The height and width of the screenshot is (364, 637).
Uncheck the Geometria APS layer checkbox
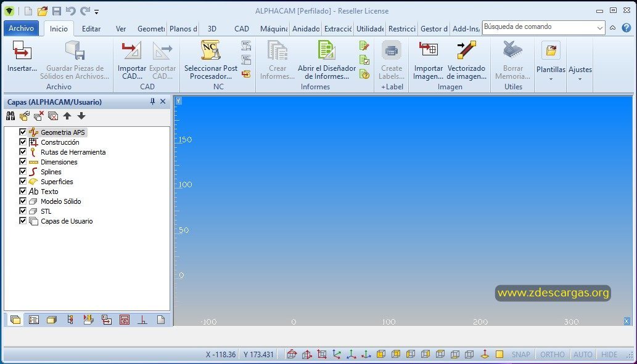click(23, 132)
